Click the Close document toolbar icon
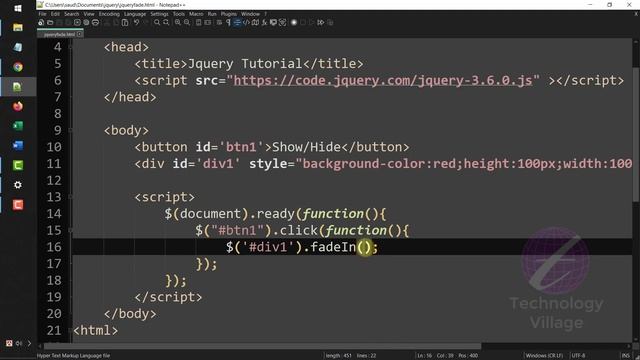Viewport: 640px width, 360px height. [77, 22]
